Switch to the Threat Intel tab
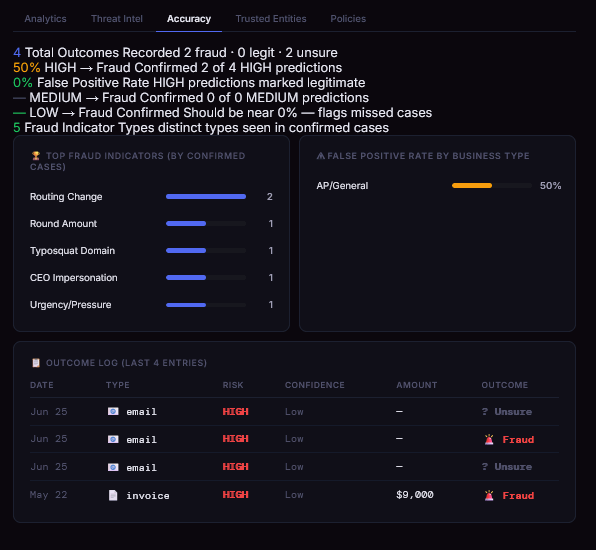 click(x=117, y=19)
